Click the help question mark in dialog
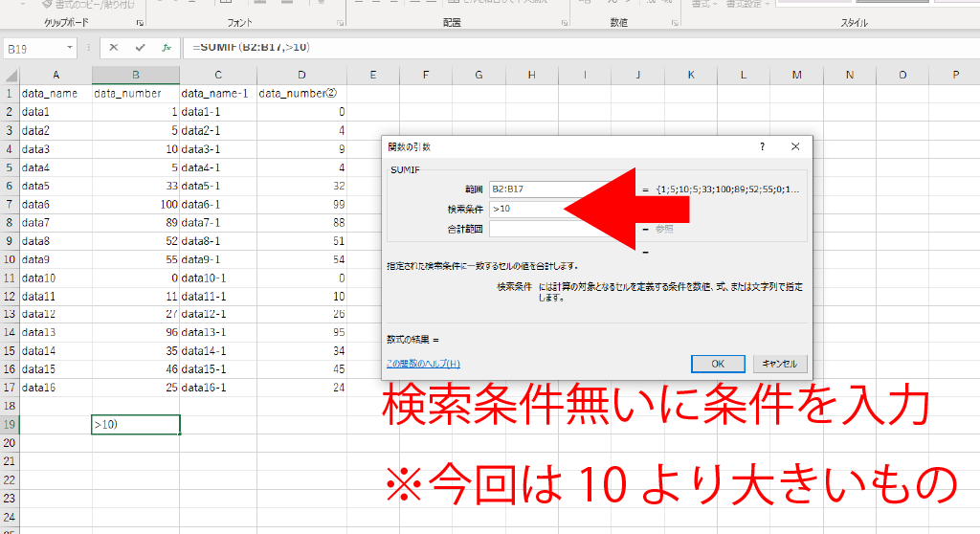Image resolution: width=980 pixels, height=534 pixels. point(762,147)
